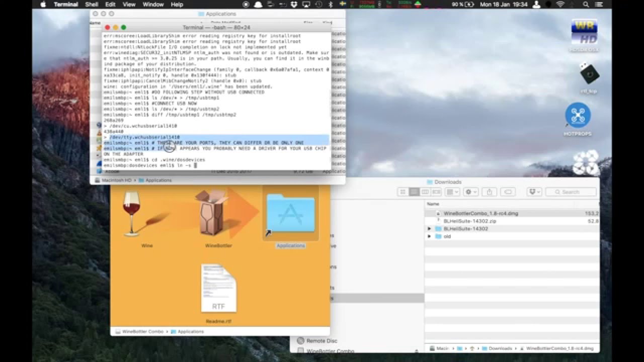
Task: Open the Window menu
Action: (153, 5)
